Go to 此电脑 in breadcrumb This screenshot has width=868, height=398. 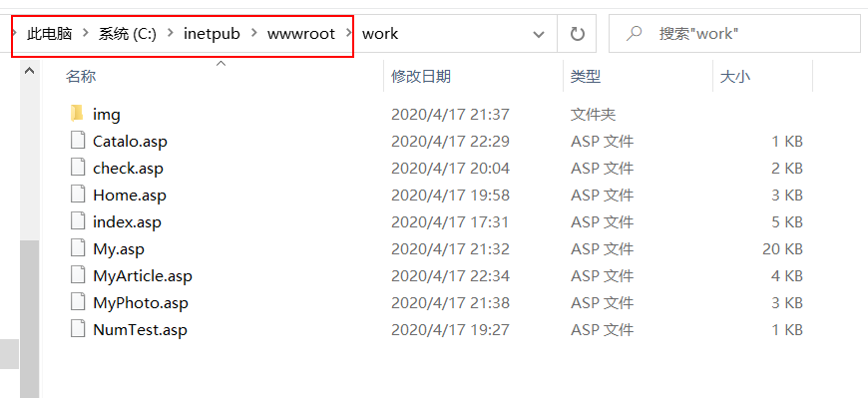(x=49, y=34)
